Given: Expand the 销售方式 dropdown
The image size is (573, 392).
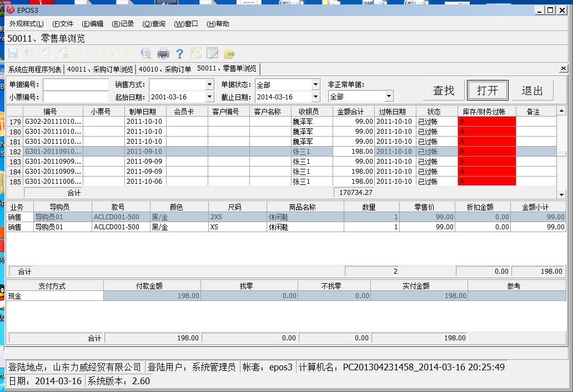Looking at the screenshot, I should pyautogui.click(x=209, y=85).
